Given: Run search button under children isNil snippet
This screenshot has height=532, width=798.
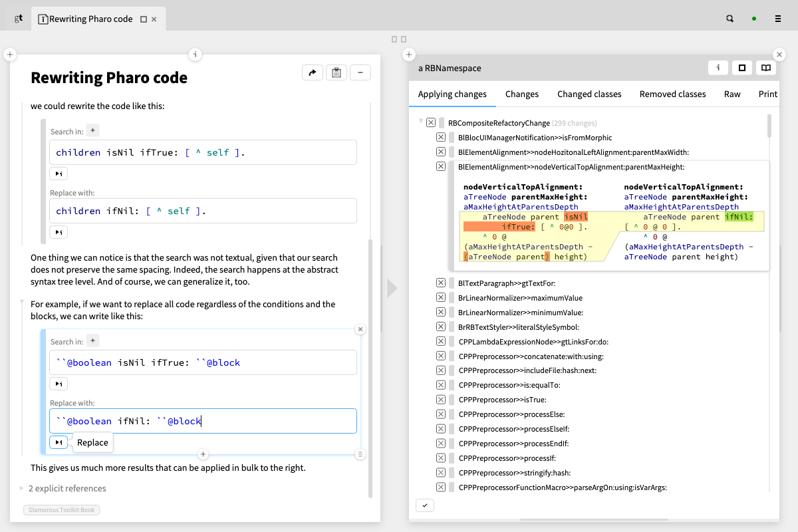Looking at the screenshot, I should point(59,174).
